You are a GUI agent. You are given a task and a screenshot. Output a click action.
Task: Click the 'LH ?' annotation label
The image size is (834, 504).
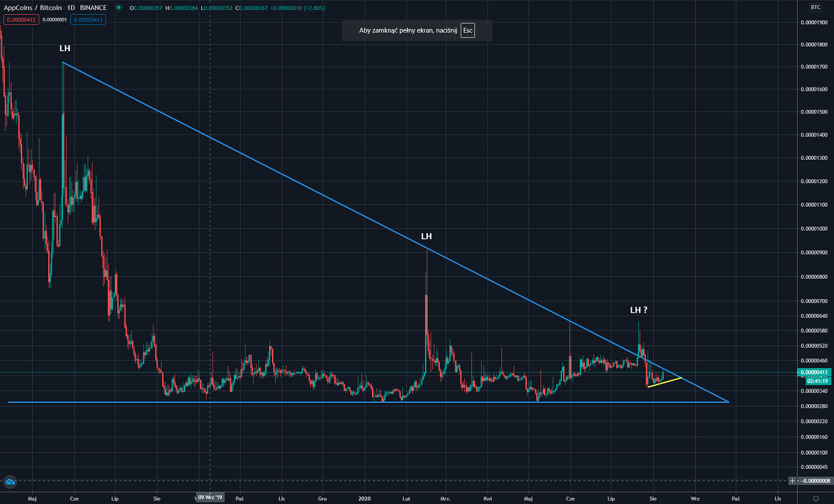638,310
